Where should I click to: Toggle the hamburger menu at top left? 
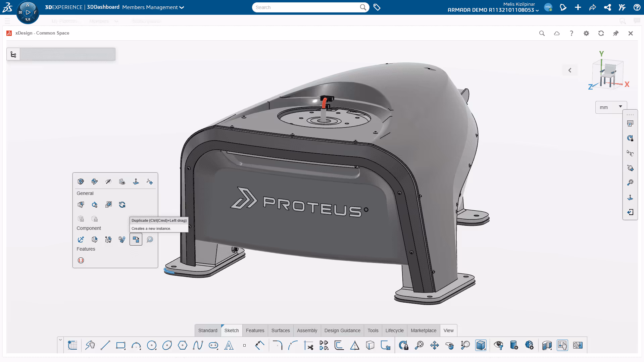(7, 21)
